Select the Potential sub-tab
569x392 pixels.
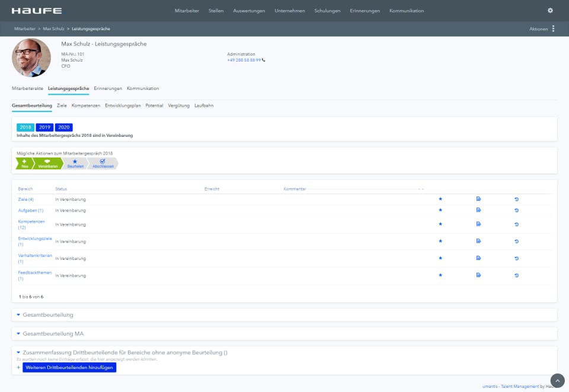tap(154, 105)
